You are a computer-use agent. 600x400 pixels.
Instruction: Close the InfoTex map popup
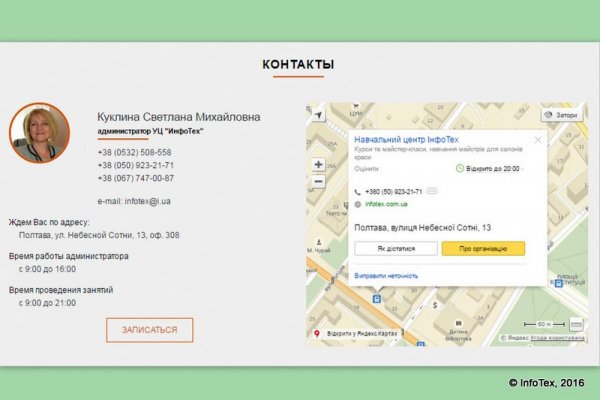537,140
